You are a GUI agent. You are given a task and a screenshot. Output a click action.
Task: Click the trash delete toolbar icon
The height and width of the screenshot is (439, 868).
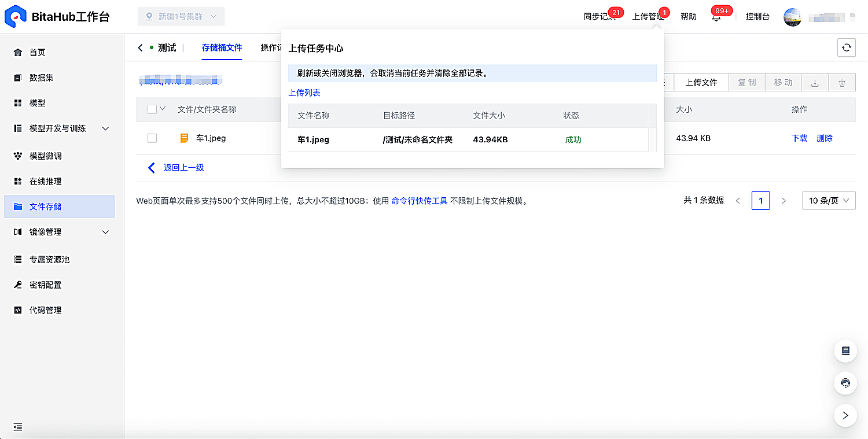click(842, 83)
